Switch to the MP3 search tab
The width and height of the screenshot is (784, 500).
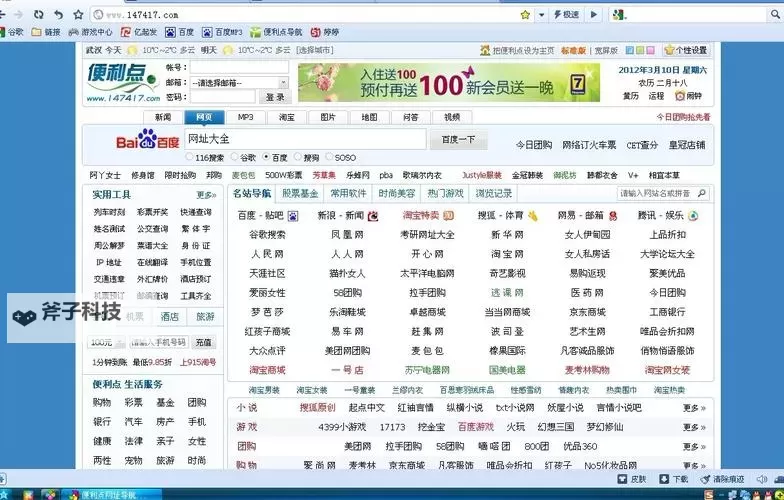(246, 117)
